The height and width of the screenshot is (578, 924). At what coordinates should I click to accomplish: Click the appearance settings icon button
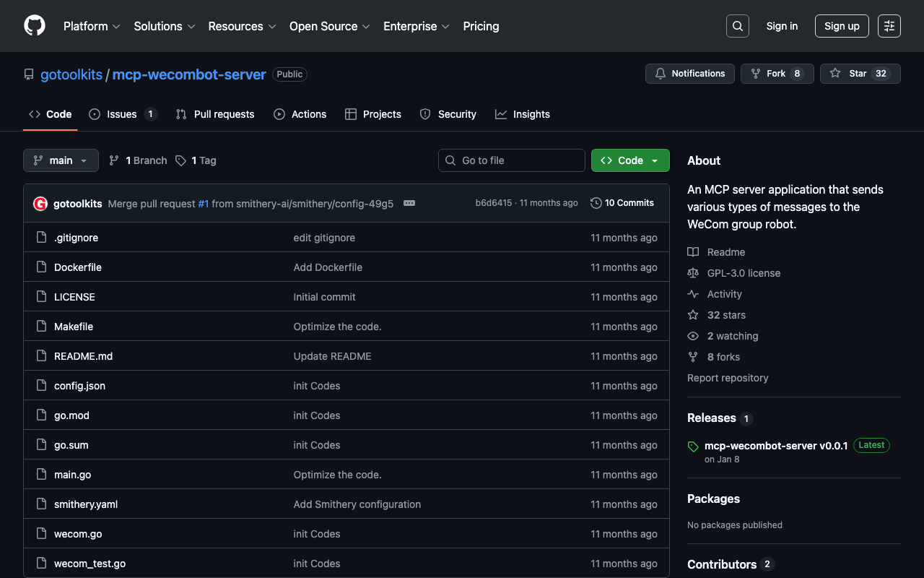coord(889,26)
